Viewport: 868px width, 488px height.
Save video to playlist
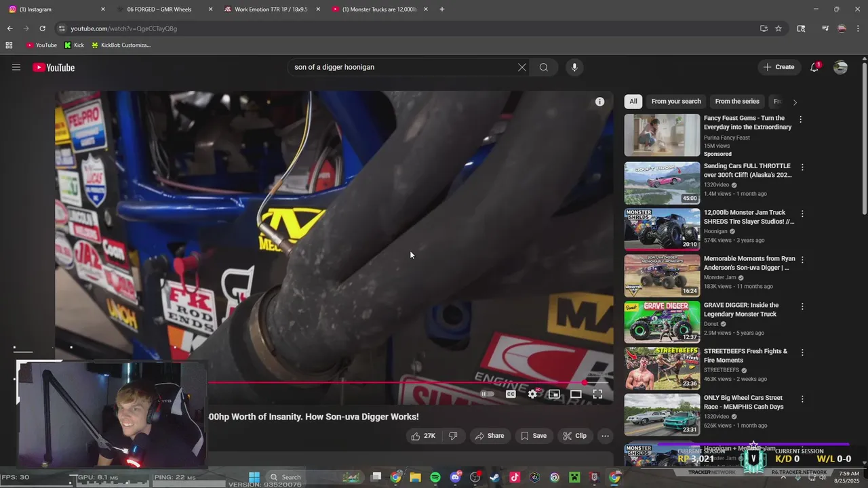tap(534, 436)
